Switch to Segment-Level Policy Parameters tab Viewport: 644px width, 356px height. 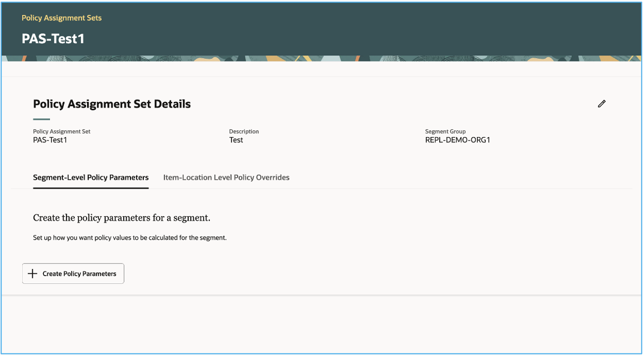click(x=90, y=177)
